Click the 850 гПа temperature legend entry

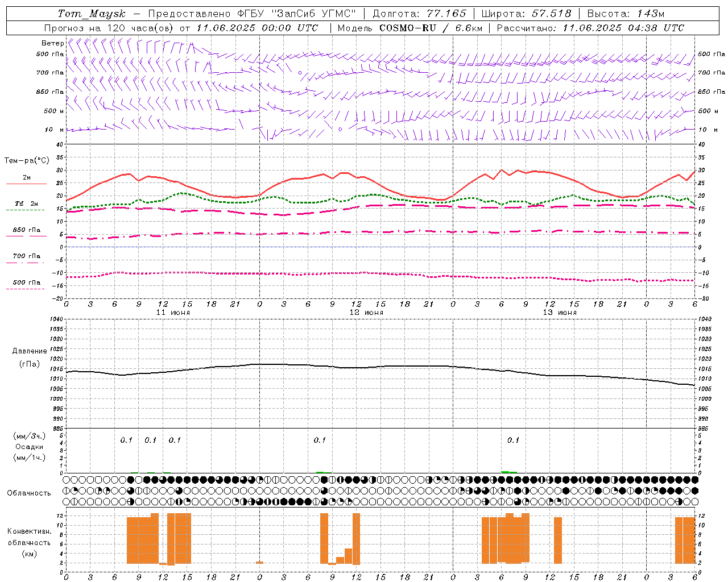26,230
